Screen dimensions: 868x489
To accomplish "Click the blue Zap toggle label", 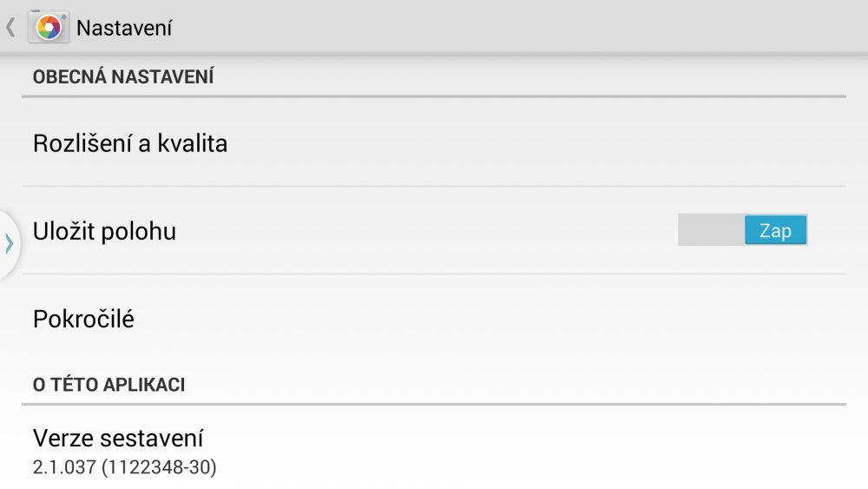I will (x=775, y=231).
